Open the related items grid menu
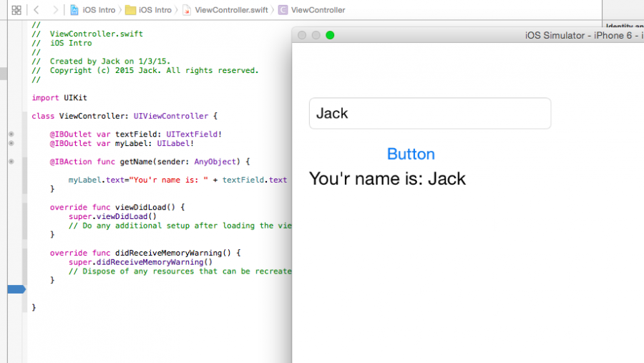Viewport: 644px width, 363px height. tap(16, 10)
